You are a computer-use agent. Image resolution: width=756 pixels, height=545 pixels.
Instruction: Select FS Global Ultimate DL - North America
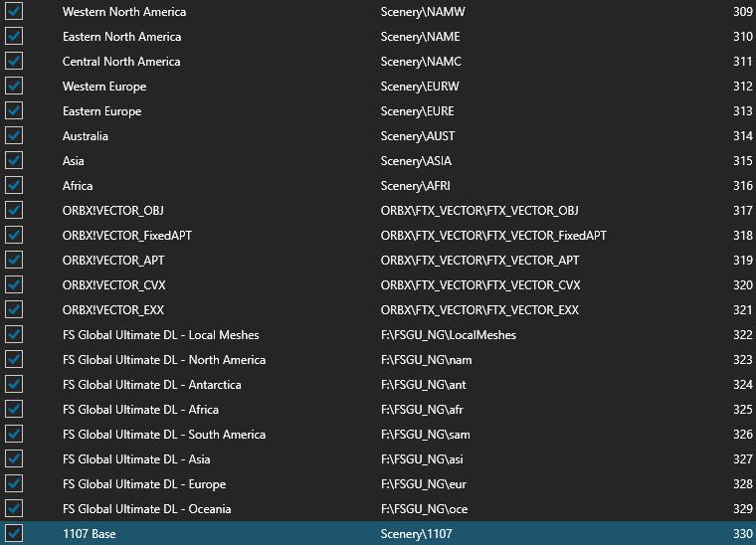point(163,360)
